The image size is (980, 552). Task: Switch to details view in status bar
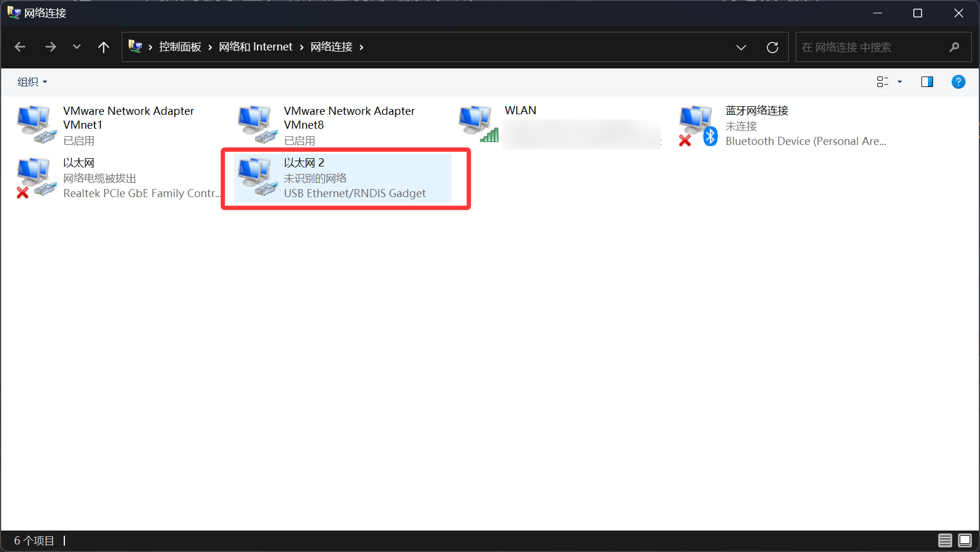945,540
